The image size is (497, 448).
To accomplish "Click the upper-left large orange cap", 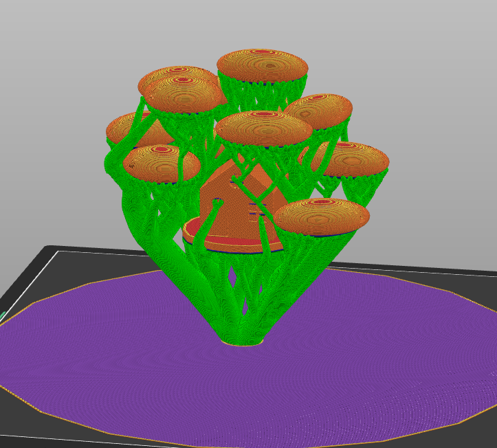I will coord(180,86).
